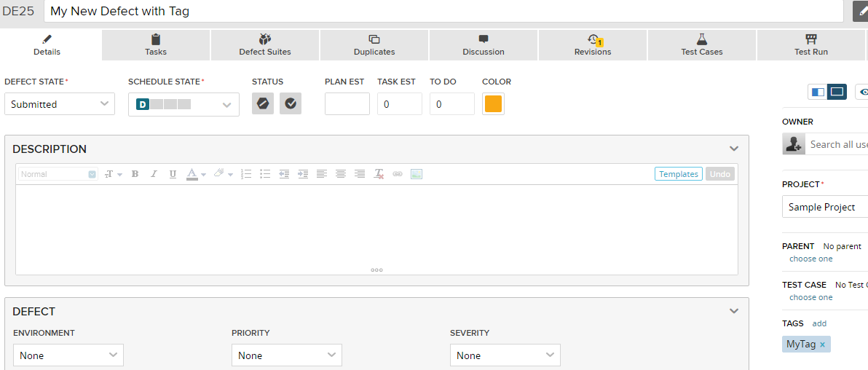Click the Italic formatting icon
868x370 pixels.
coord(154,174)
